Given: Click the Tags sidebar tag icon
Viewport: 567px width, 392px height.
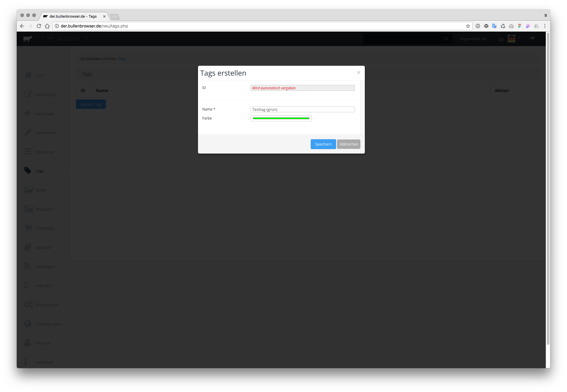Looking at the screenshot, I should 28,171.
